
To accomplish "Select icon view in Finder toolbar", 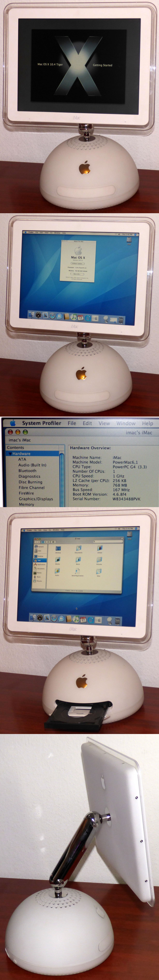I will coord(43,542).
